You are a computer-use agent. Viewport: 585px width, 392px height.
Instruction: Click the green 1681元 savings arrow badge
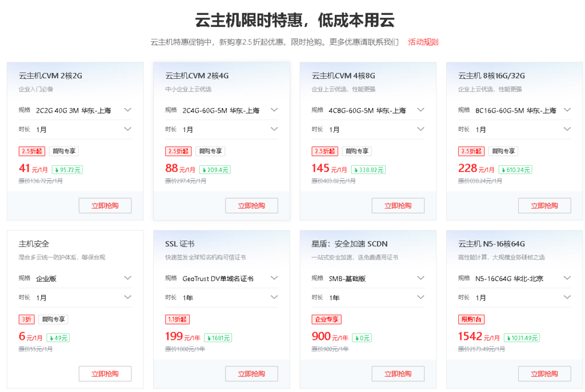pos(218,338)
